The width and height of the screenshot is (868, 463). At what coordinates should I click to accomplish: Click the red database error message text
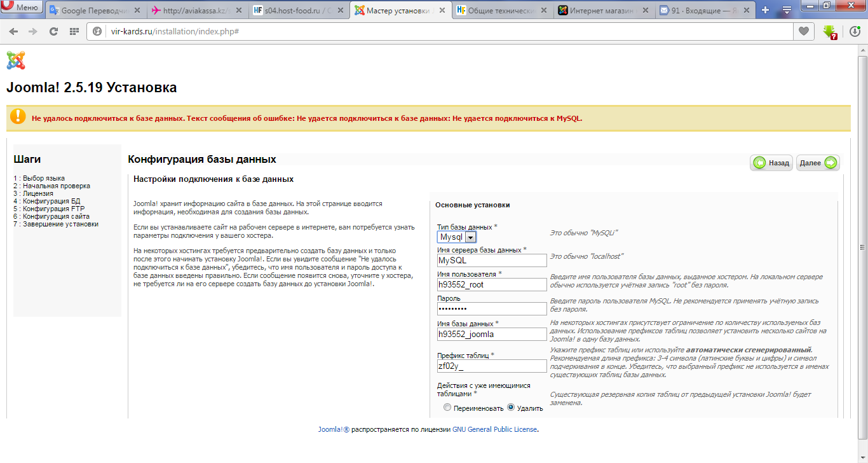coord(307,118)
